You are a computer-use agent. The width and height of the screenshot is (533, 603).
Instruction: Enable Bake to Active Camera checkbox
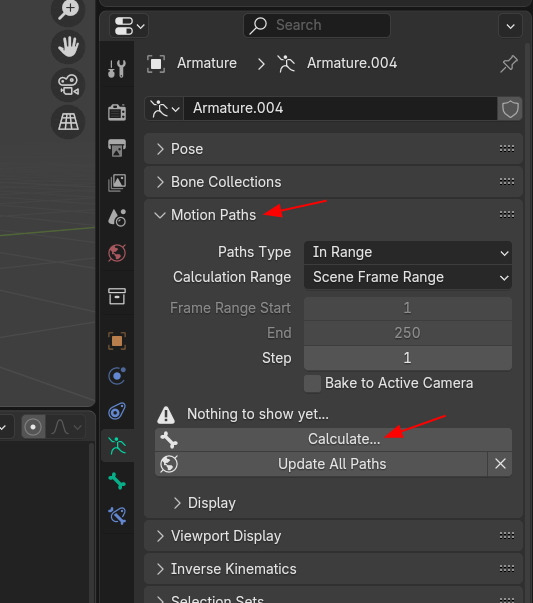tap(312, 383)
